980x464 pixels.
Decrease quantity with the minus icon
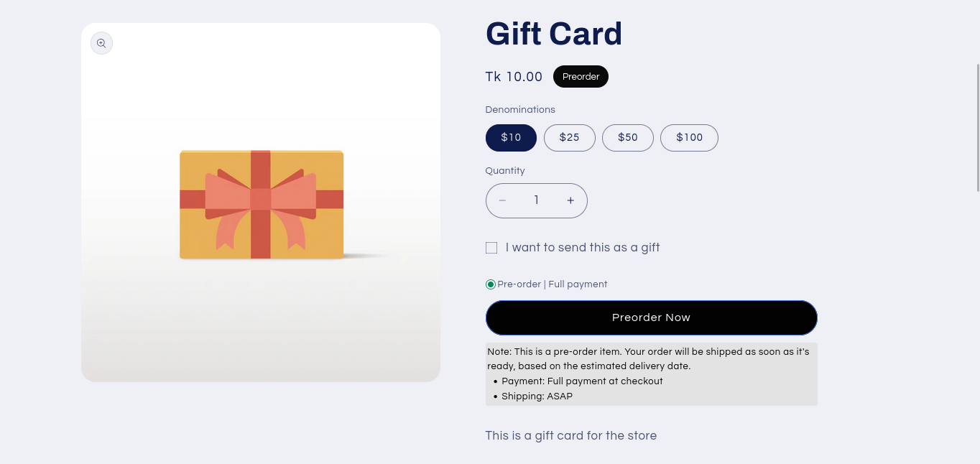pos(503,201)
